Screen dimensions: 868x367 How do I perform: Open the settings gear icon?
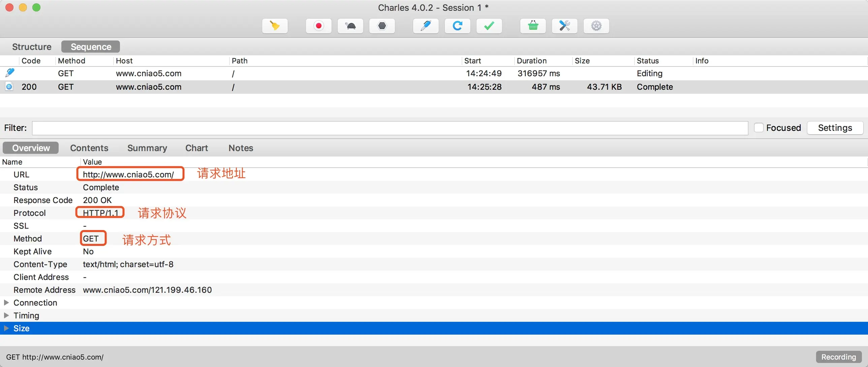click(596, 26)
